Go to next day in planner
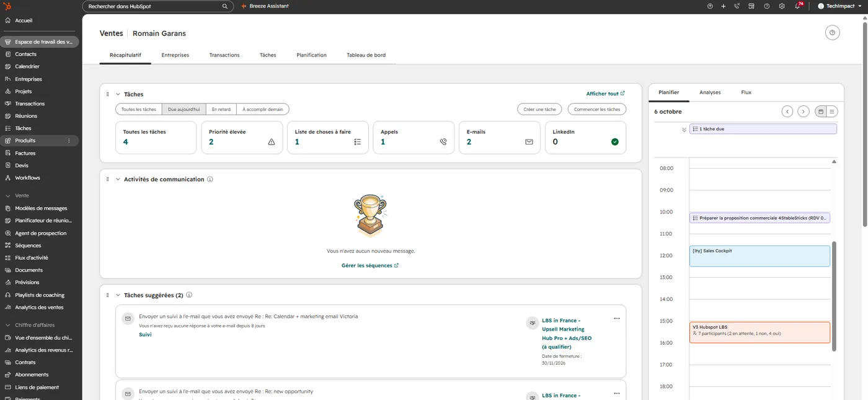868x400 pixels. pos(804,112)
